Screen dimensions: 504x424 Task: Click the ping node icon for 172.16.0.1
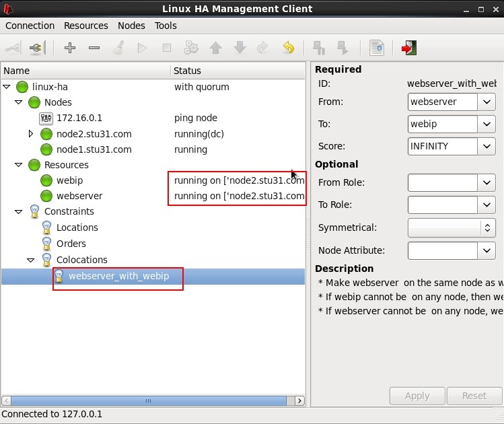(x=46, y=118)
